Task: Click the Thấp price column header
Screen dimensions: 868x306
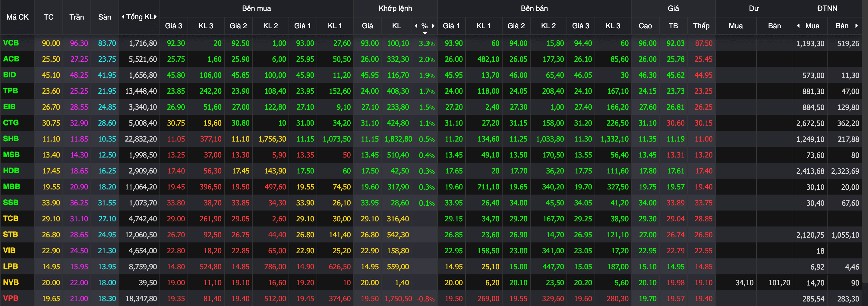Action: pyautogui.click(x=701, y=26)
